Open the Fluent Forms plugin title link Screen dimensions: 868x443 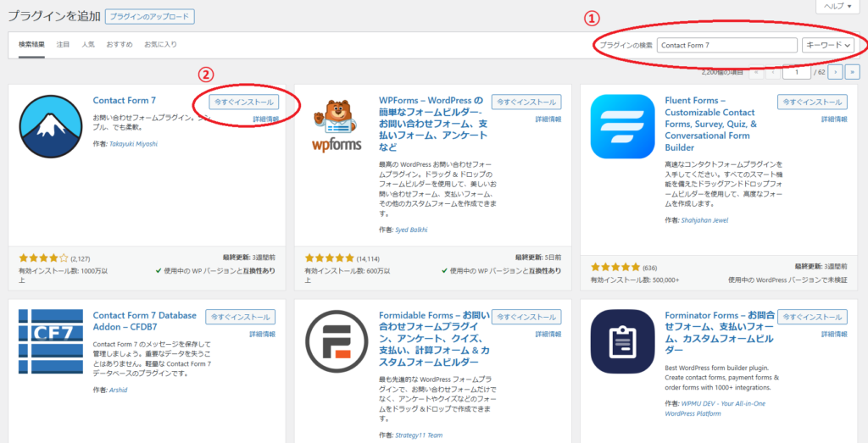pyautogui.click(x=711, y=124)
